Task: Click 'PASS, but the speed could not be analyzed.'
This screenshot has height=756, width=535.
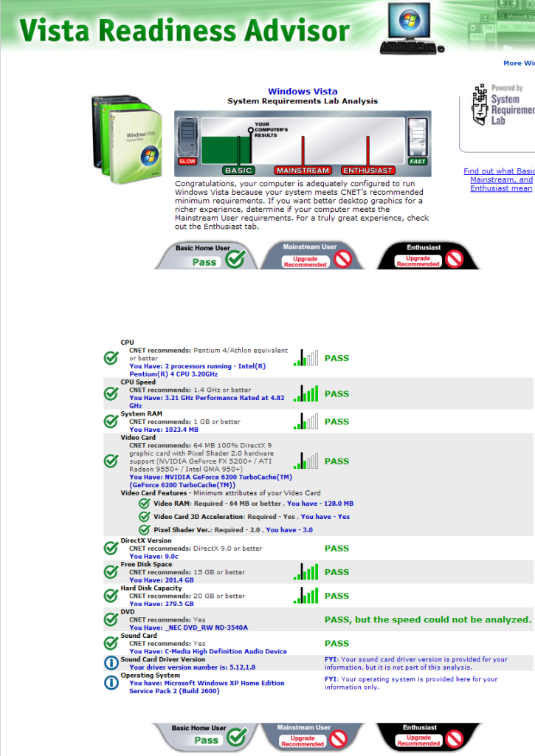Action: click(428, 619)
